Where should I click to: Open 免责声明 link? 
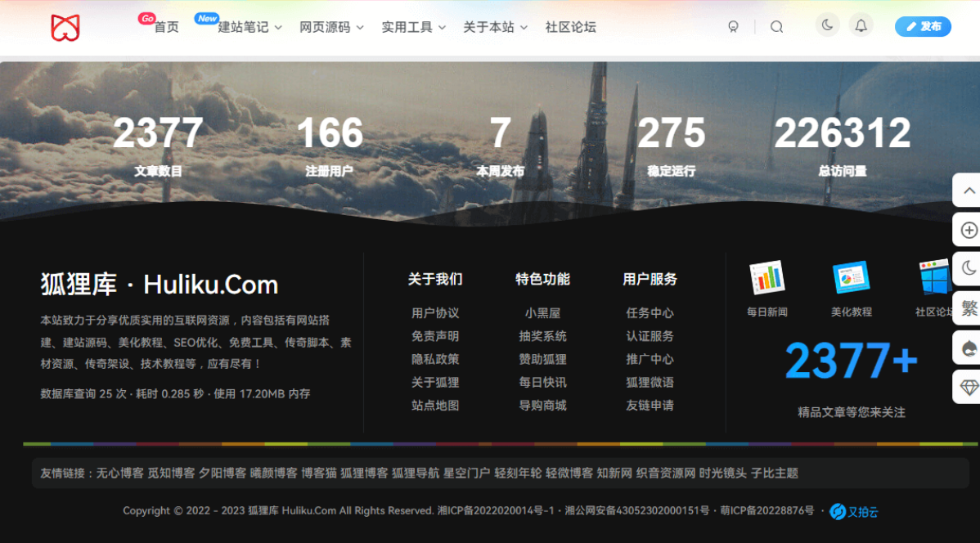tap(435, 336)
